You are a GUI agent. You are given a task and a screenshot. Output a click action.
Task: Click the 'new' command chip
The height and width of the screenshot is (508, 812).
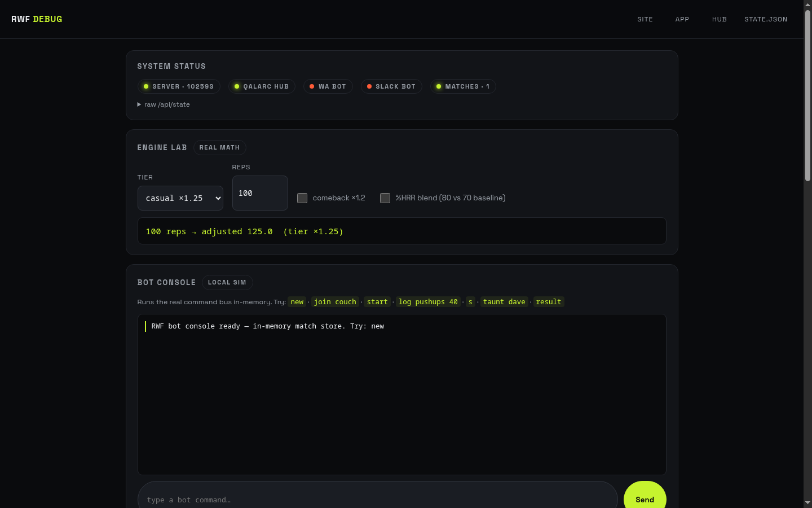pyautogui.click(x=297, y=302)
